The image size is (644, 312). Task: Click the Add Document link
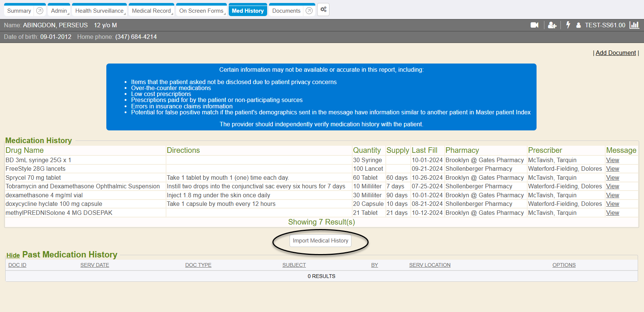(x=616, y=53)
